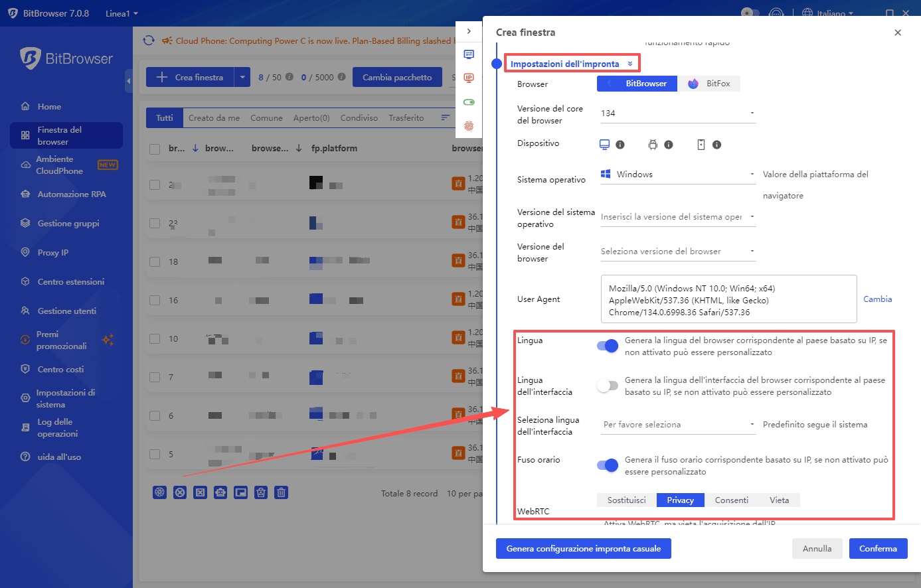Click the Sistema operativo version input field

(x=671, y=216)
